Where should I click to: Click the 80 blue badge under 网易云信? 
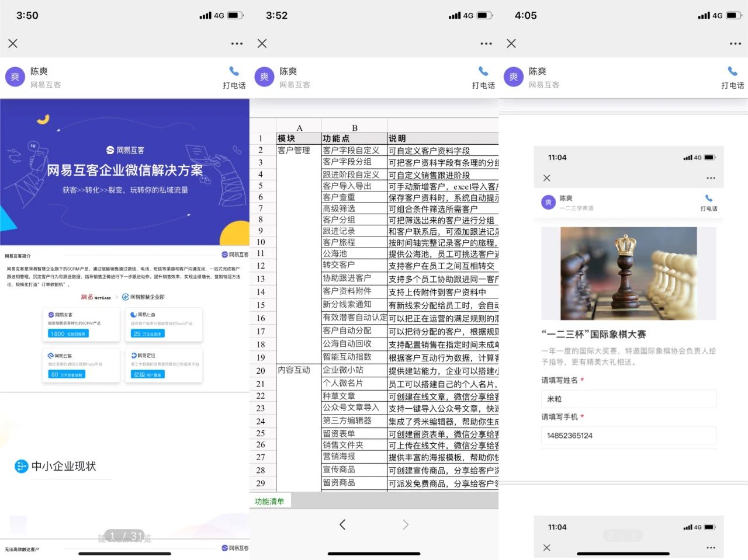pyautogui.click(x=67, y=374)
